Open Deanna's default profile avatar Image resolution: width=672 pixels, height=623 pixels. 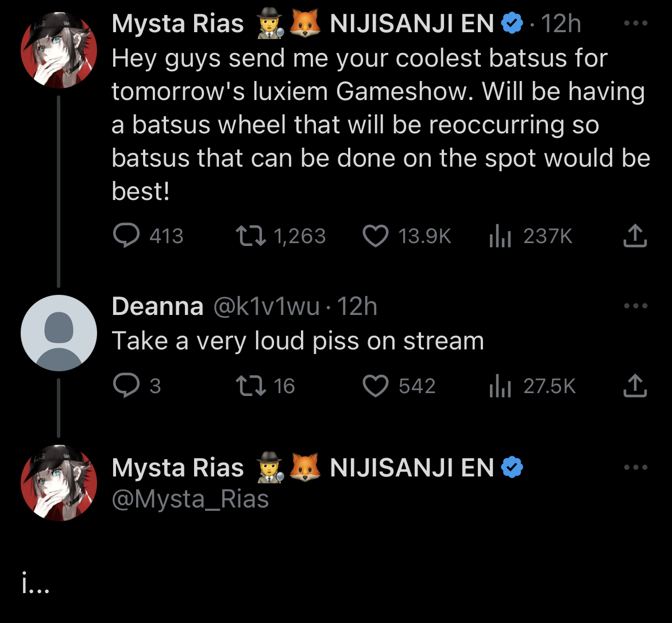click(x=59, y=333)
